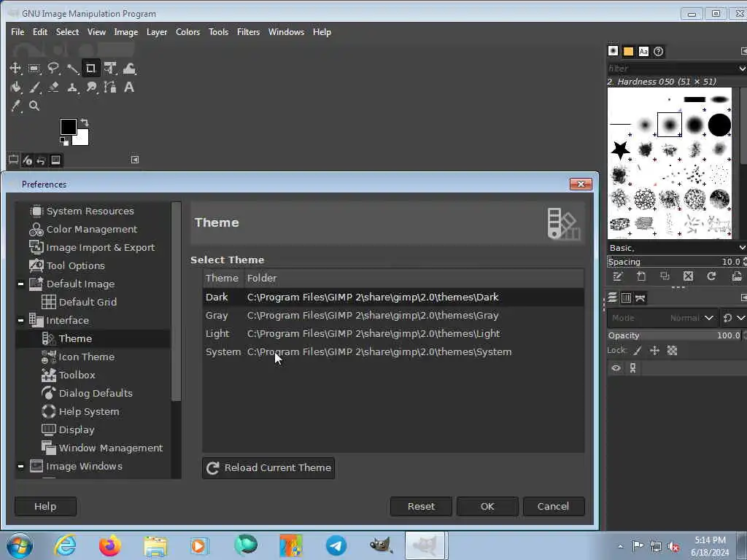Click the Duplicate brush icon
Image resolution: width=747 pixels, height=560 pixels.
(x=665, y=276)
